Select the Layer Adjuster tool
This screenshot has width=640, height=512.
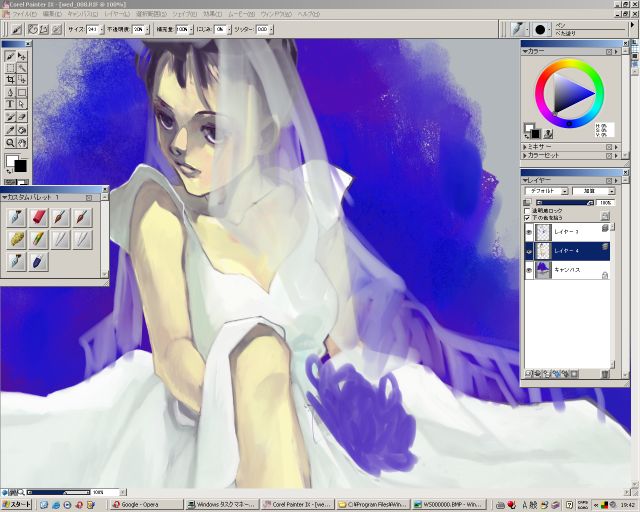(x=22, y=56)
